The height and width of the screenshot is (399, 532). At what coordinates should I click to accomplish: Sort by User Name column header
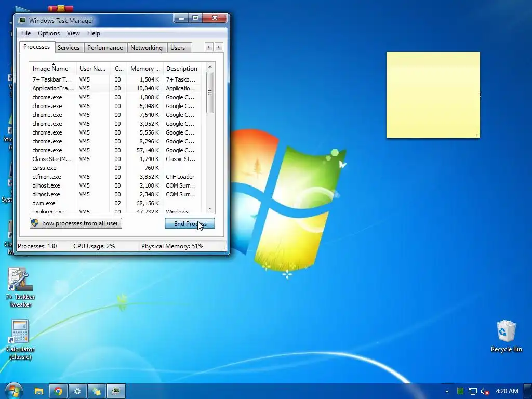pos(93,68)
